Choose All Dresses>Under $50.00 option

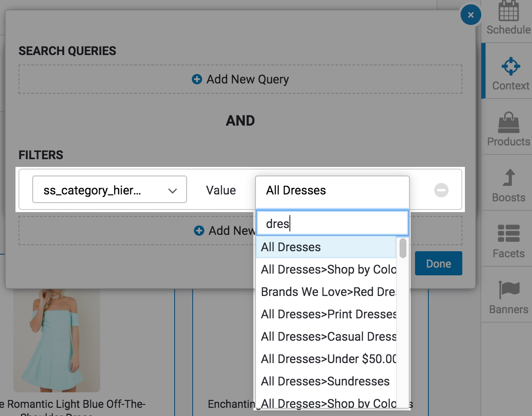tap(328, 359)
